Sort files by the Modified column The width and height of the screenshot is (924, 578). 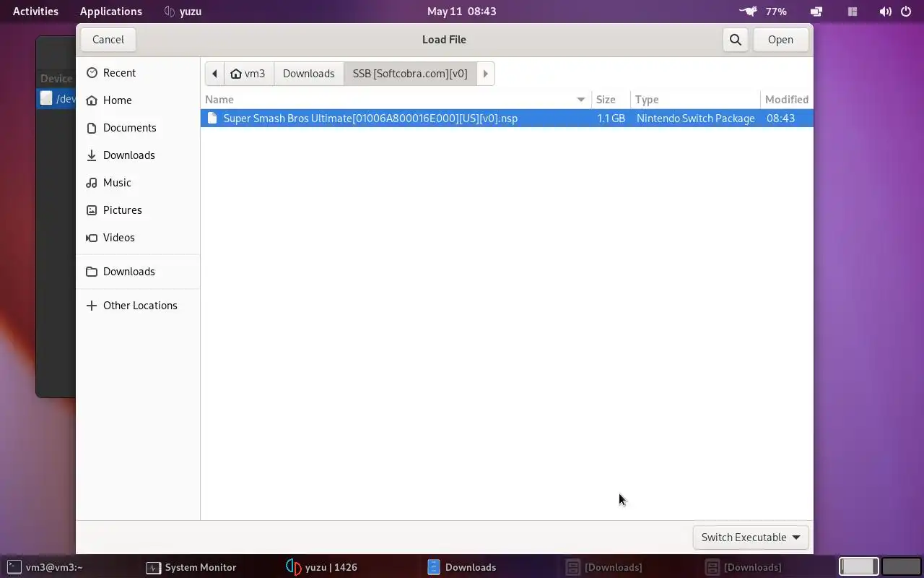(x=787, y=100)
